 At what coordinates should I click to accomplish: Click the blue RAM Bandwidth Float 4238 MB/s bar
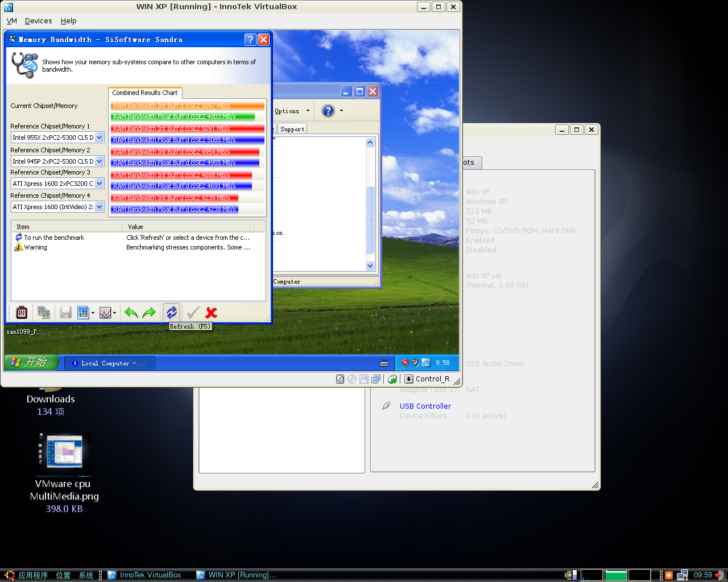click(175, 209)
